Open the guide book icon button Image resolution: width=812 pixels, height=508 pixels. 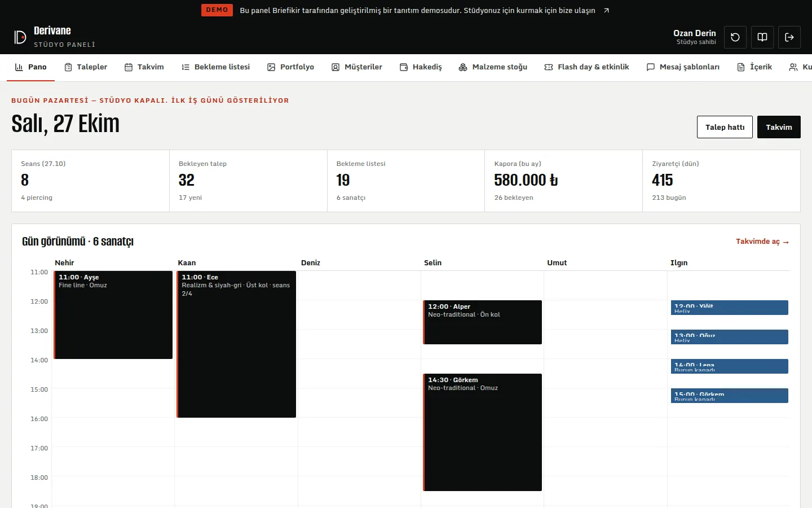[762, 37]
